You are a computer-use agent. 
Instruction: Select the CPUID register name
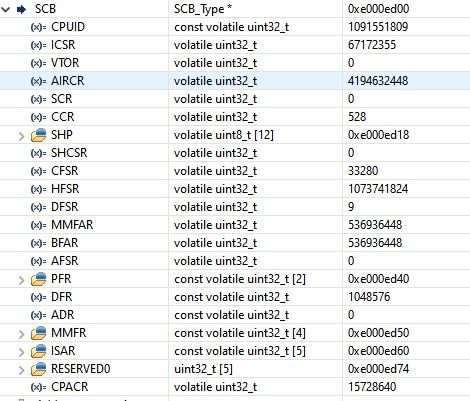click(x=68, y=27)
